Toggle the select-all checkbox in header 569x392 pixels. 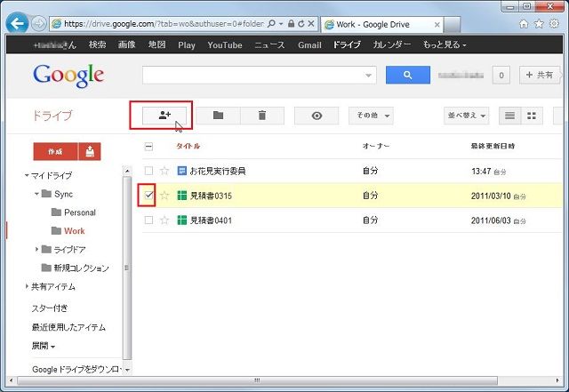click(148, 147)
